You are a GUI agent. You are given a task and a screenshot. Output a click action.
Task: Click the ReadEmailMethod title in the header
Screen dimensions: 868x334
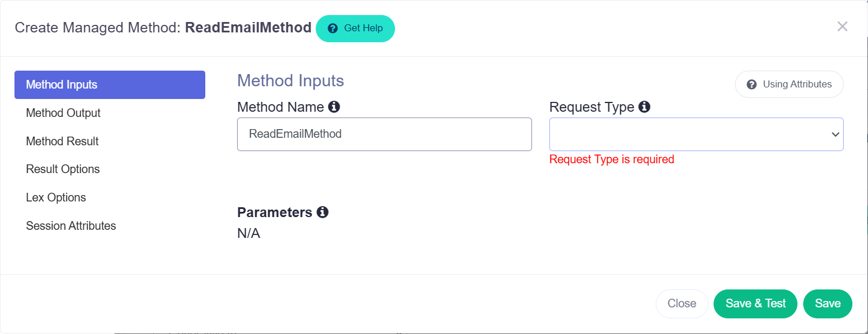[x=248, y=27]
